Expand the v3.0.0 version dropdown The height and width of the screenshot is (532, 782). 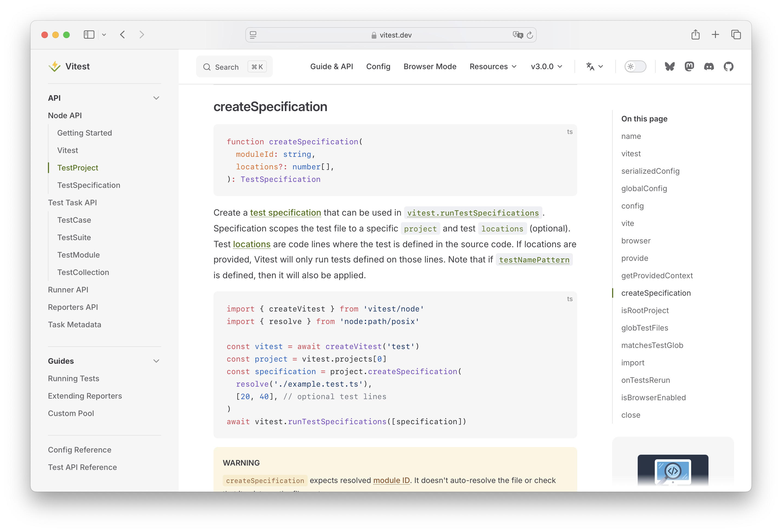click(546, 66)
